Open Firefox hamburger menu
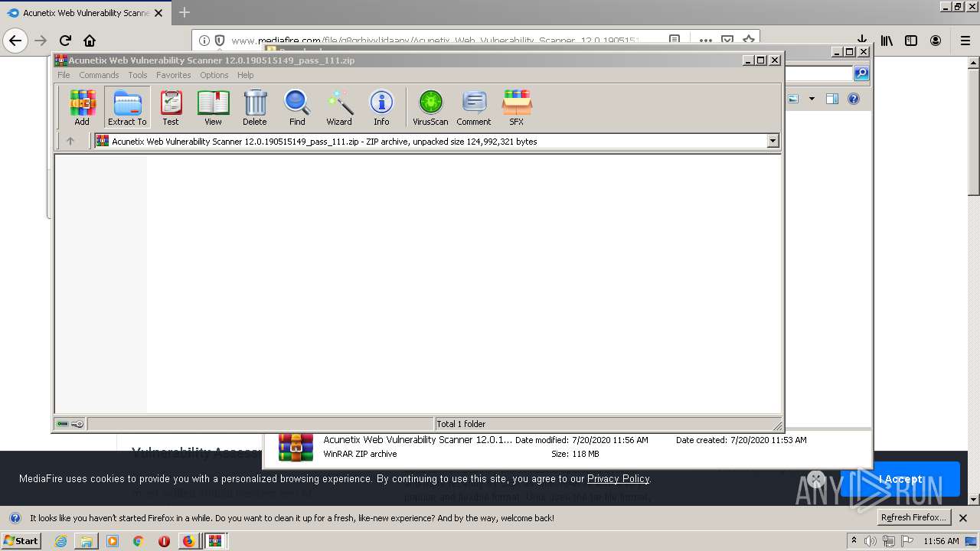This screenshot has height=551, width=980. pyautogui.click(x=965, y=41)
